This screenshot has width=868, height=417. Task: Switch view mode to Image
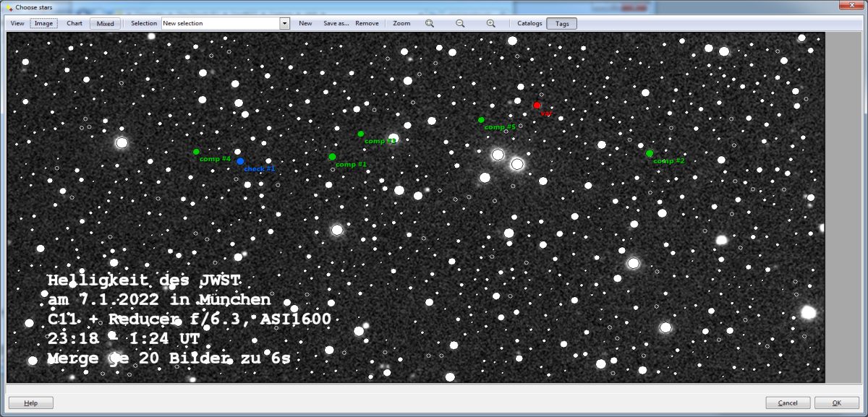point(44,23)
